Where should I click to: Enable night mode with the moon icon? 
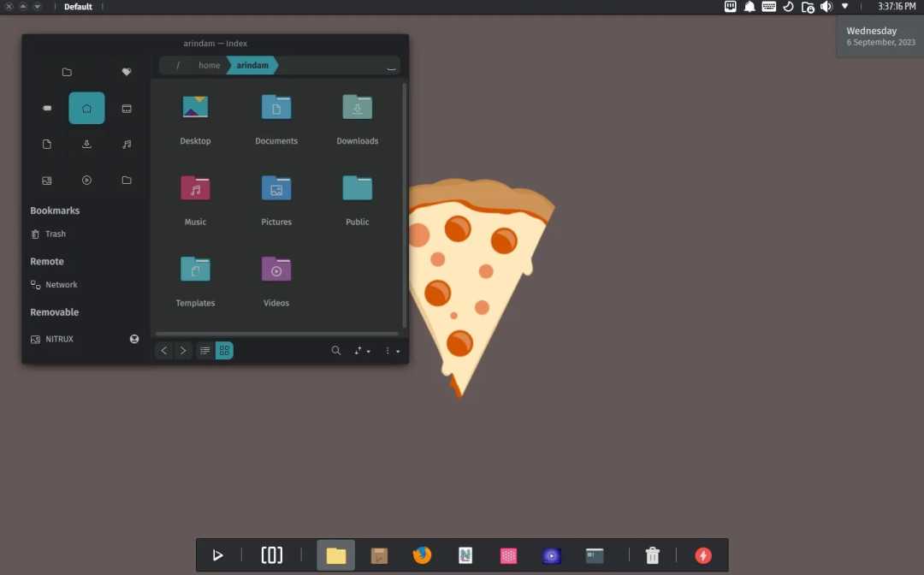click(788, 6)
